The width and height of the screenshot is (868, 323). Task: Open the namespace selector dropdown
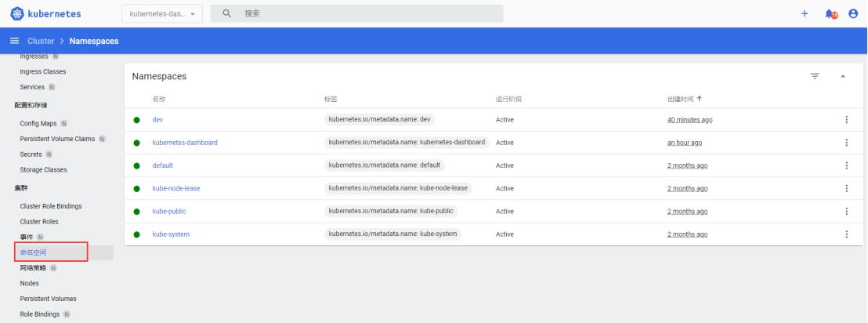point(162,14)
